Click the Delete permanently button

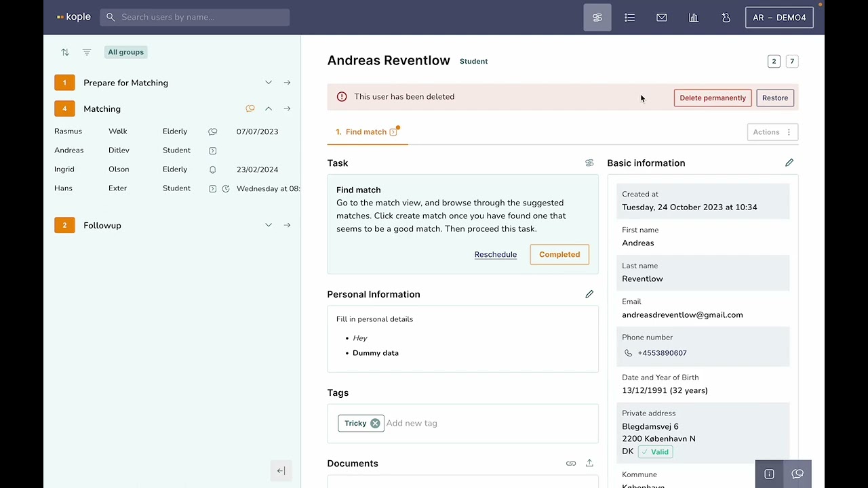click(713, 98)
